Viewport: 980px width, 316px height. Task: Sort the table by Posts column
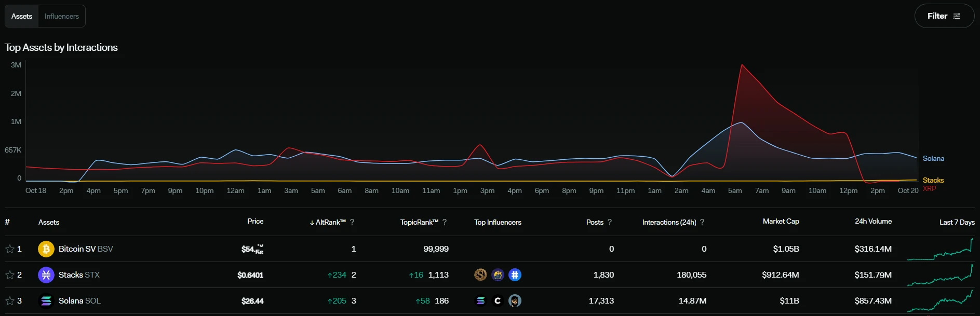coord(595,222)
